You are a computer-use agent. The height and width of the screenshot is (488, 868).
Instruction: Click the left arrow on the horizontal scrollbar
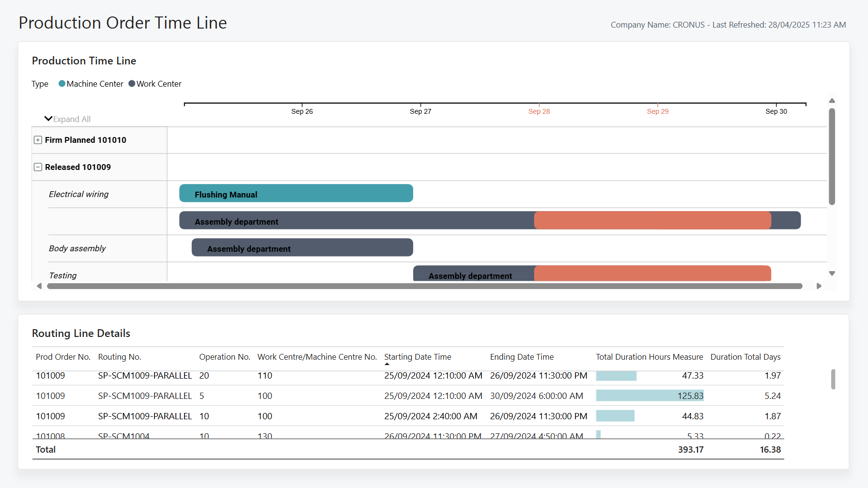point(40,286)
